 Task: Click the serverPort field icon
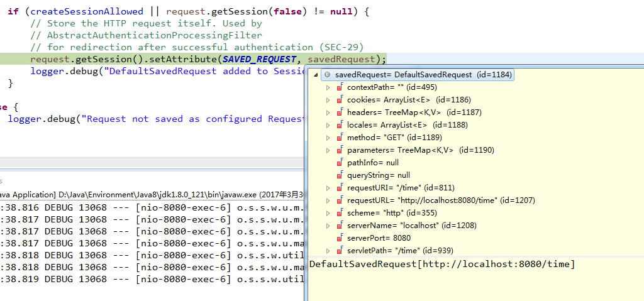click(340, 238)
